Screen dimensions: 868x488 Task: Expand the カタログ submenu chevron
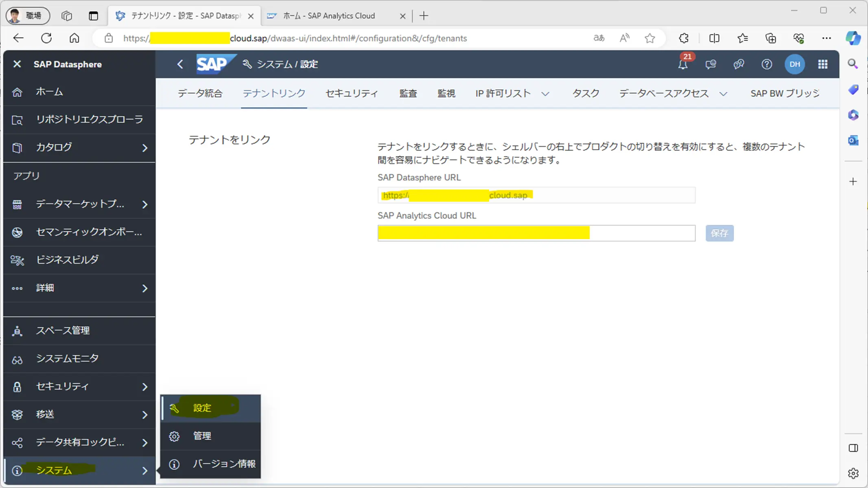click(x=145, y=148)
